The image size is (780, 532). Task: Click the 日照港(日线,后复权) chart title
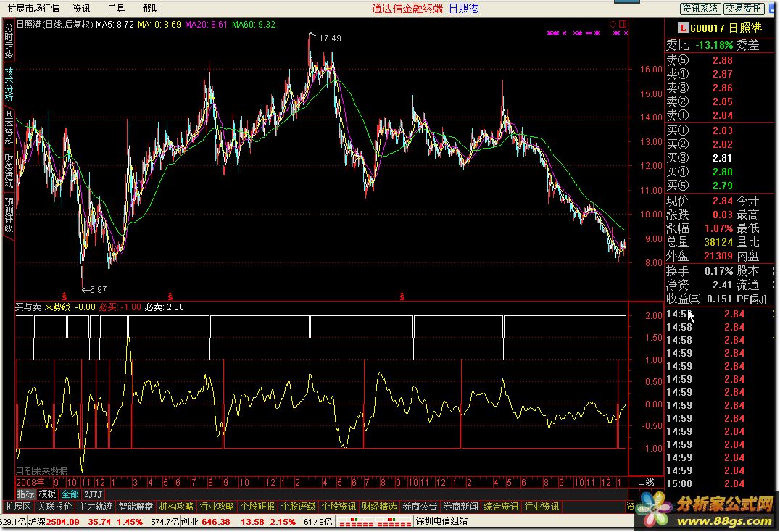54,25
